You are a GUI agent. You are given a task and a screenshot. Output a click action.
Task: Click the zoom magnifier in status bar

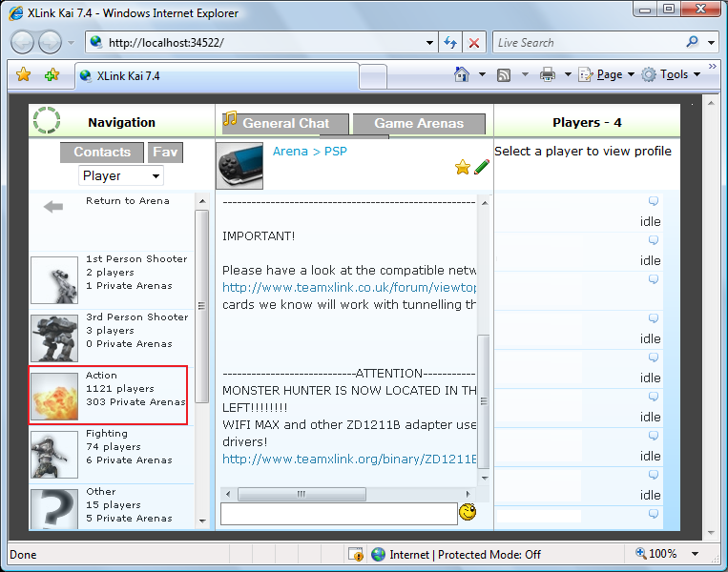tap(641, 553)
